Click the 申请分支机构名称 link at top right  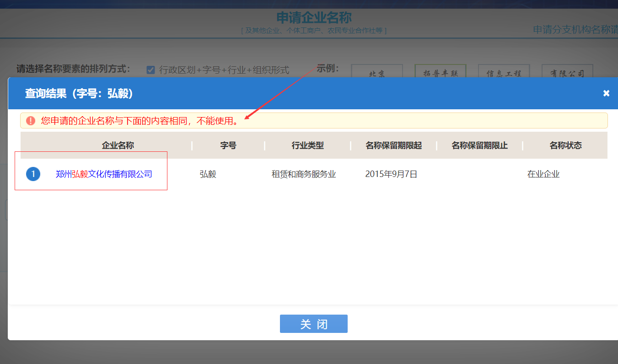click(574, 28)
